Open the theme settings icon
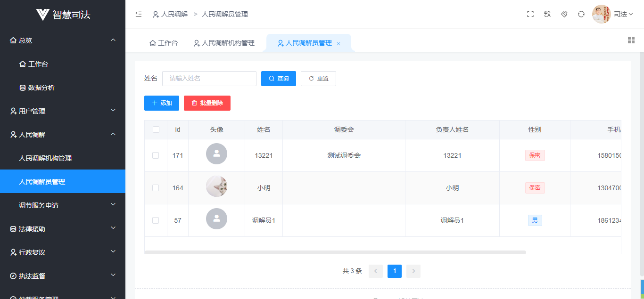Viewport: 644px width, 299px height. pyautogui.click(x=564, y=14)
